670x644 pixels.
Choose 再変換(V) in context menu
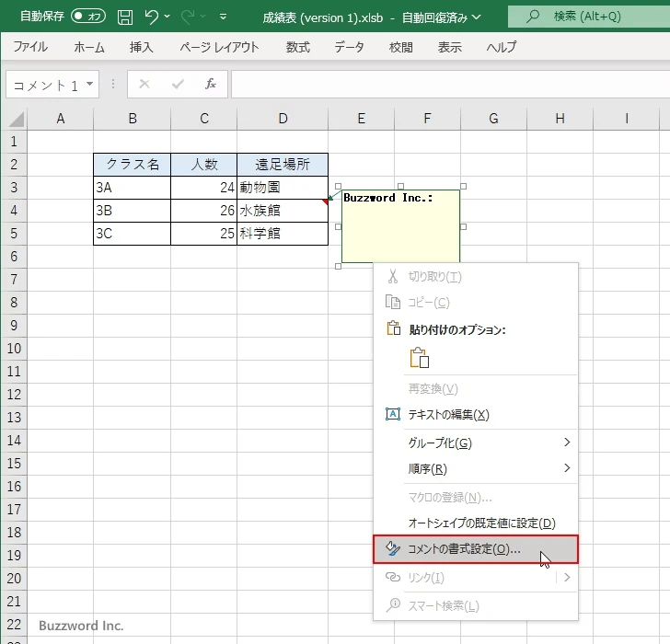click(476, 389)
